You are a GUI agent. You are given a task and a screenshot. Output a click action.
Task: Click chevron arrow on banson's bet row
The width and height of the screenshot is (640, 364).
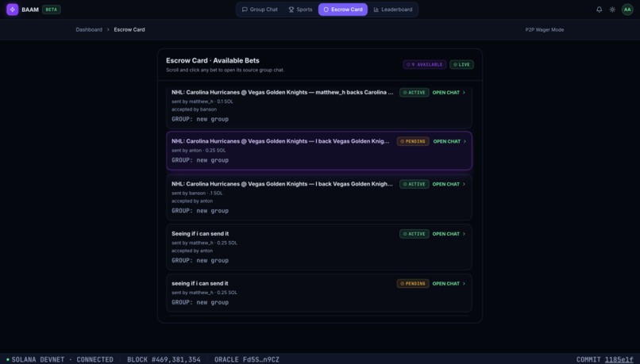(464, 184)
